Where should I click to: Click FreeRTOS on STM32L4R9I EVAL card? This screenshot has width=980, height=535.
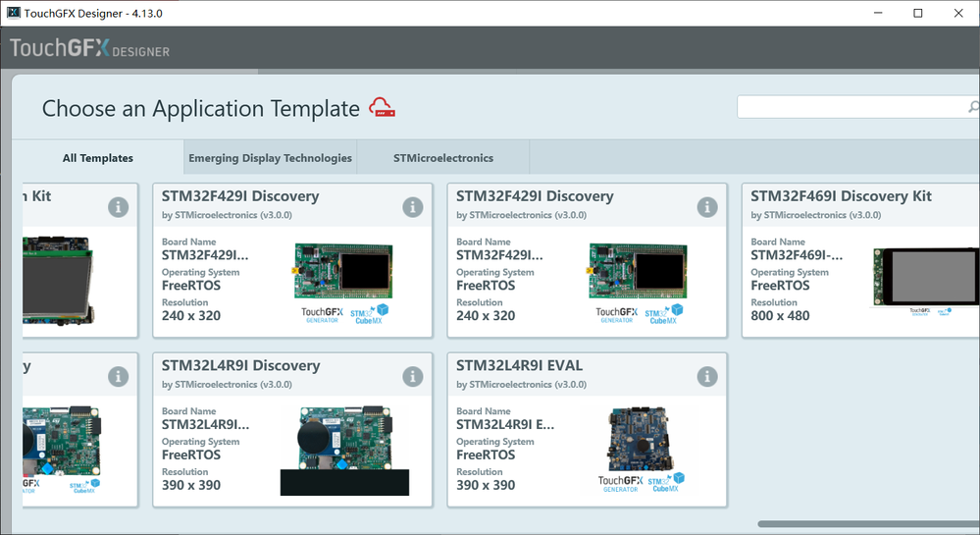point(486,455)
